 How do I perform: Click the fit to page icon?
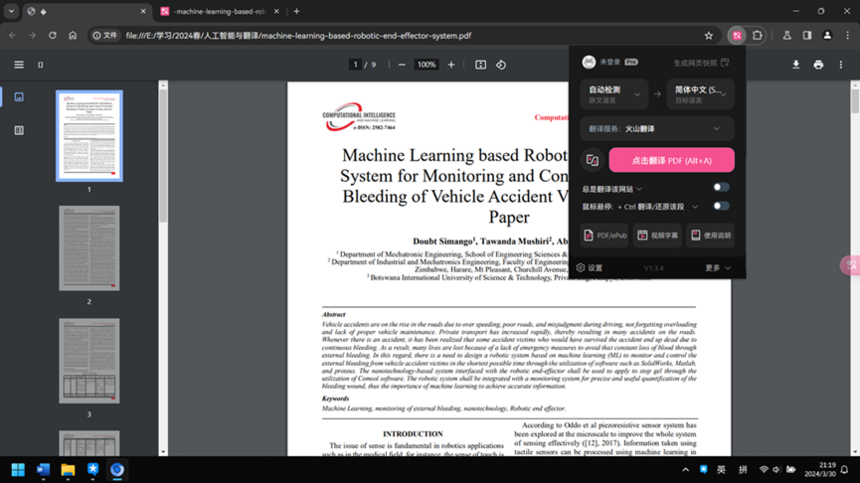click(480, 65)
